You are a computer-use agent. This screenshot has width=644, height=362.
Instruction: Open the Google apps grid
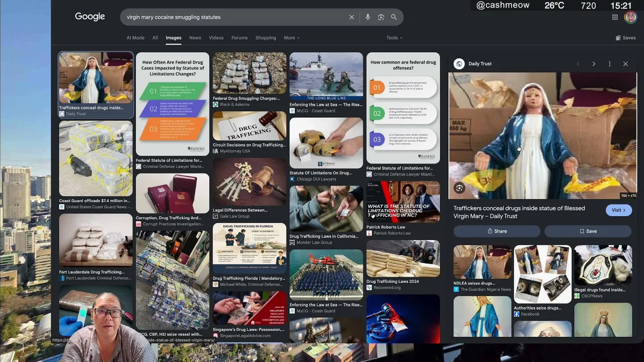615,17
